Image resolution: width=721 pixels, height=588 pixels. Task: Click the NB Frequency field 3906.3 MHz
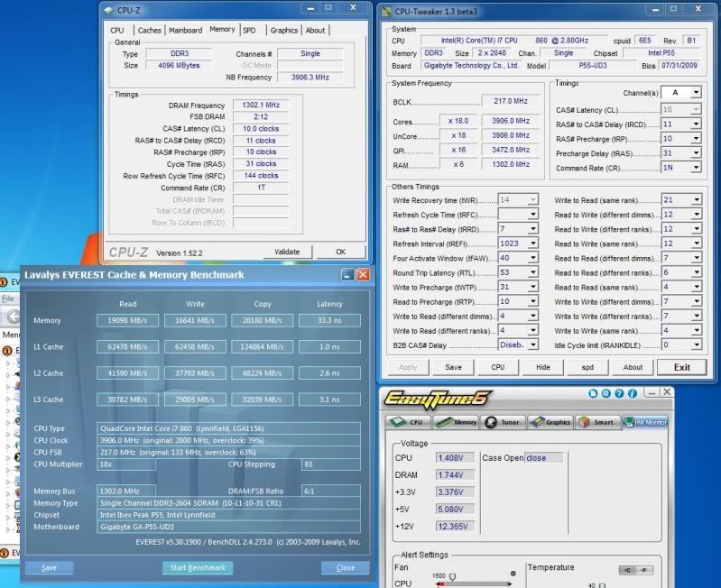(x=310, y=78)
